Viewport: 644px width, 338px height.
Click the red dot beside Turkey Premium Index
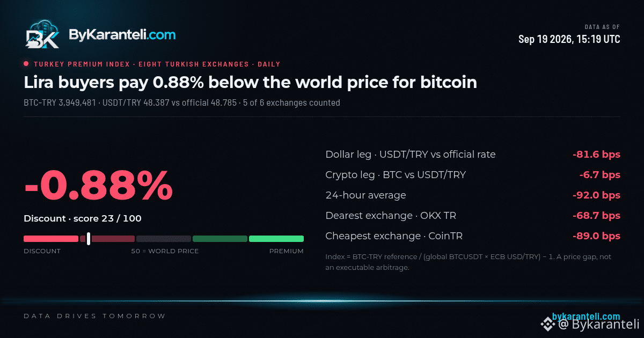pyautogui.click(x=26, y=64)
